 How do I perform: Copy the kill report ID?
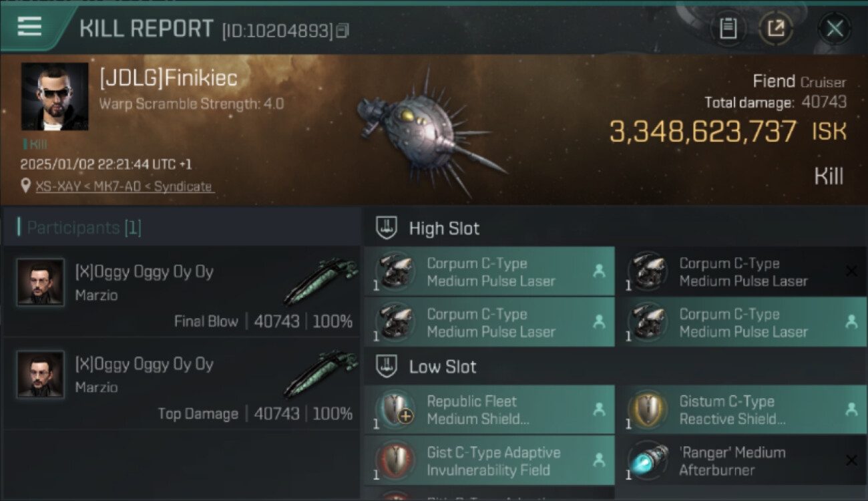(x=343, y=31)
